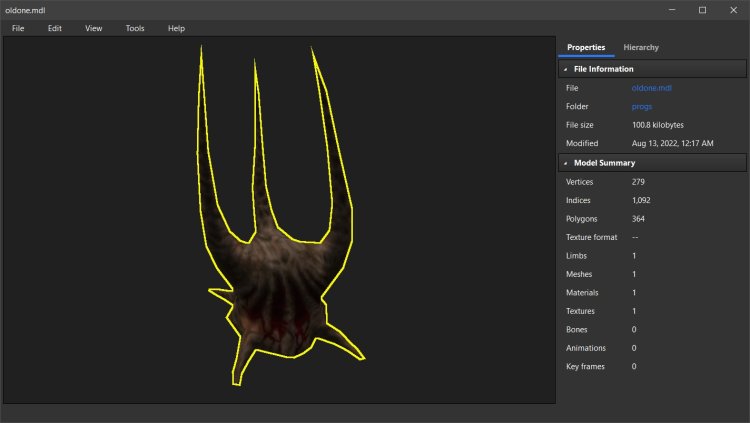This screenshot has width=750, height=423.
Task: Open the Edit menu
Action: (x=55, y=28)
